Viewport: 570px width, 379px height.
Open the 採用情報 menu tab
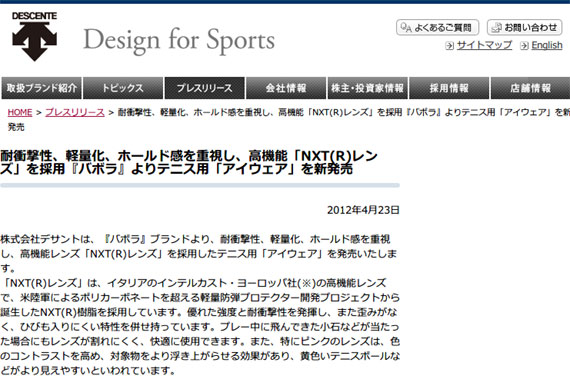[449, 88]
